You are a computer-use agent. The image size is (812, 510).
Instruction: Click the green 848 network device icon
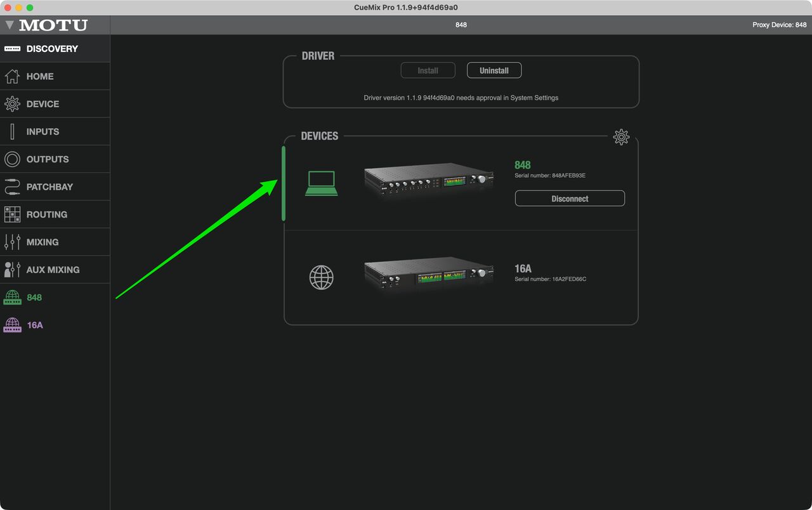point(12,297)
